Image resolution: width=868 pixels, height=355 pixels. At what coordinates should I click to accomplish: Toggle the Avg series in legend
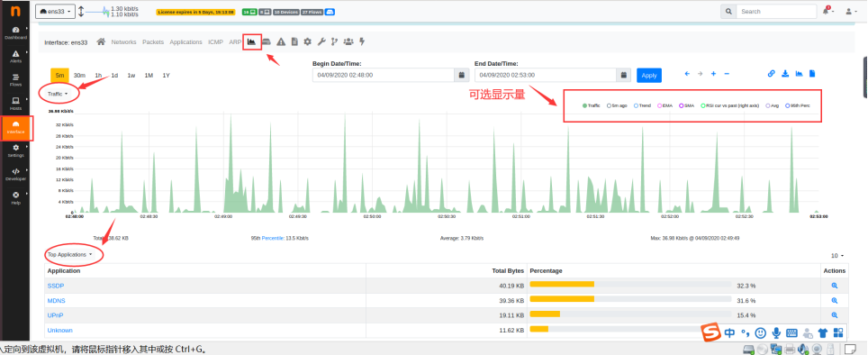773,105
